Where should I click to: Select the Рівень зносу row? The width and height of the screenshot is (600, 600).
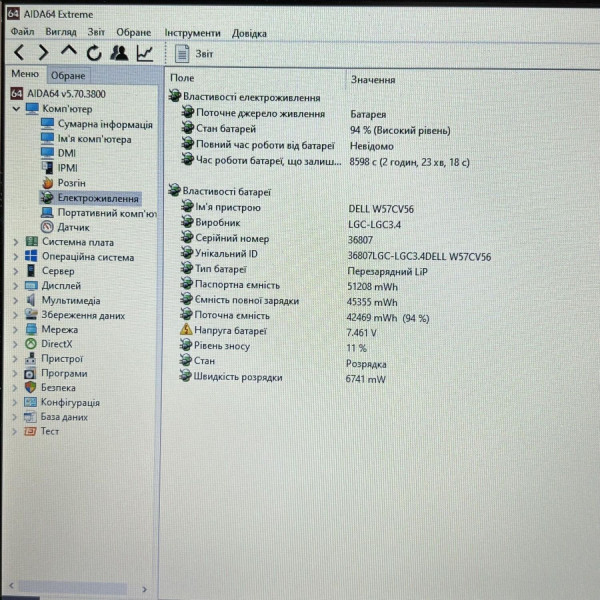pyautogui.click(x=222, y=346)
